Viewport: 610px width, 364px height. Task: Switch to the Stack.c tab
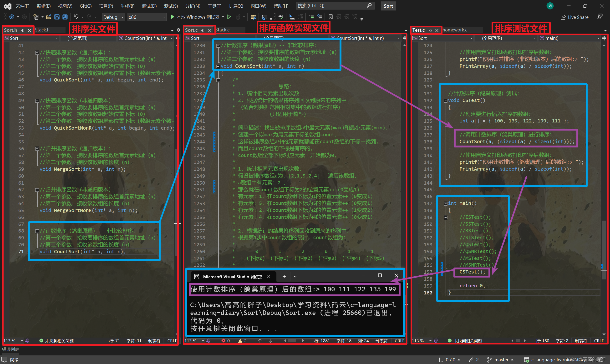223,30
